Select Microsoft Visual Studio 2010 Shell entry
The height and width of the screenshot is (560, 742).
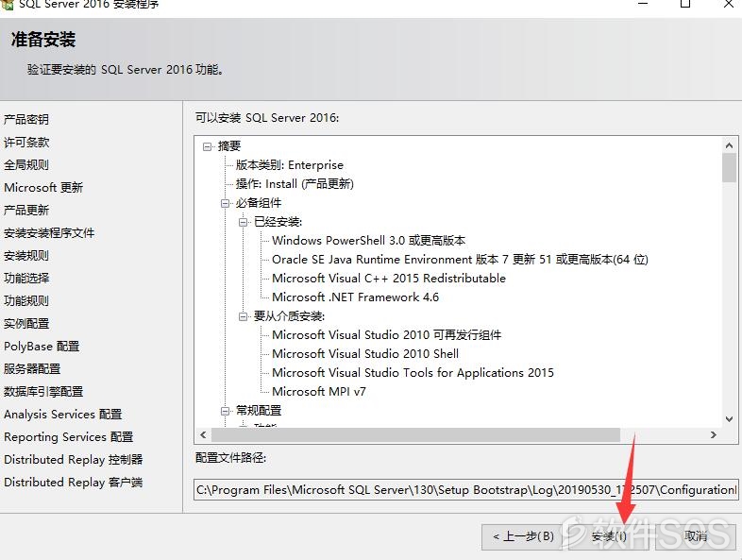coord(365,354)
